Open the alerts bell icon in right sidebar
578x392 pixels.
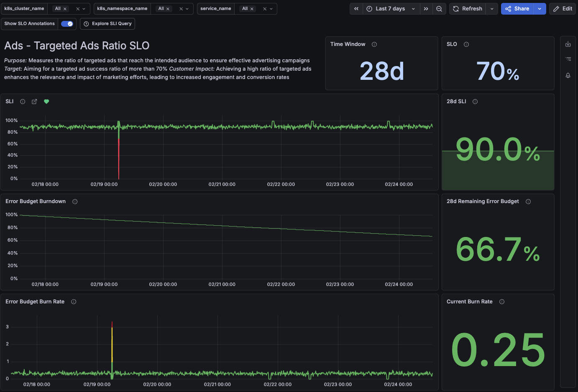[568, 76]
